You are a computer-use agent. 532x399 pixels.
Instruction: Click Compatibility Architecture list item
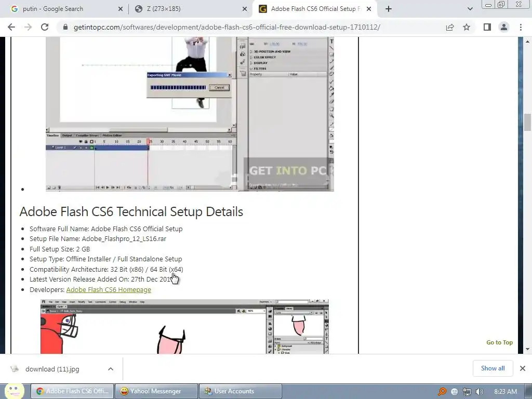(106, 269)
